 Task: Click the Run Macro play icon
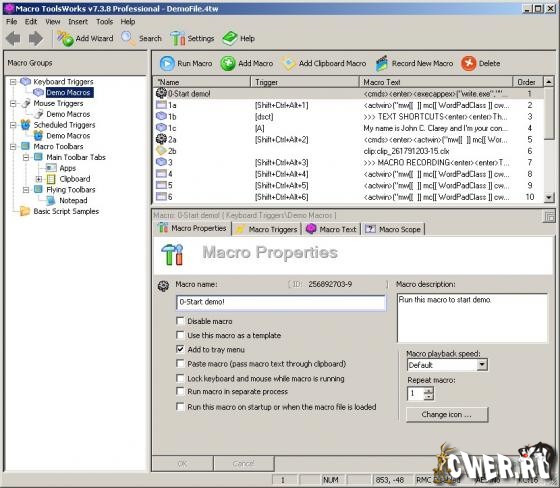167,64
